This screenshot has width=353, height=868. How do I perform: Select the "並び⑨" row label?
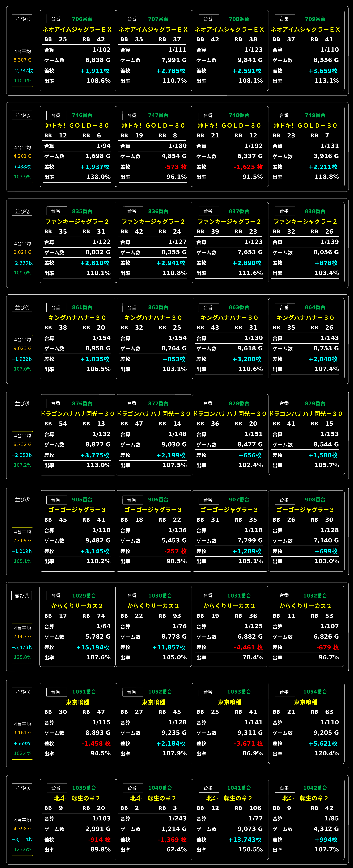(x=22, y=788)
